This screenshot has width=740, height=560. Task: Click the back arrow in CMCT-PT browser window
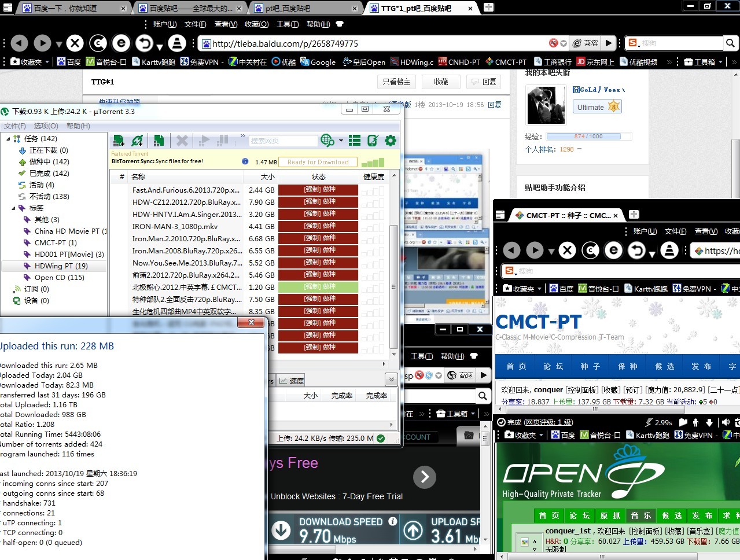[x=511, y=250]
